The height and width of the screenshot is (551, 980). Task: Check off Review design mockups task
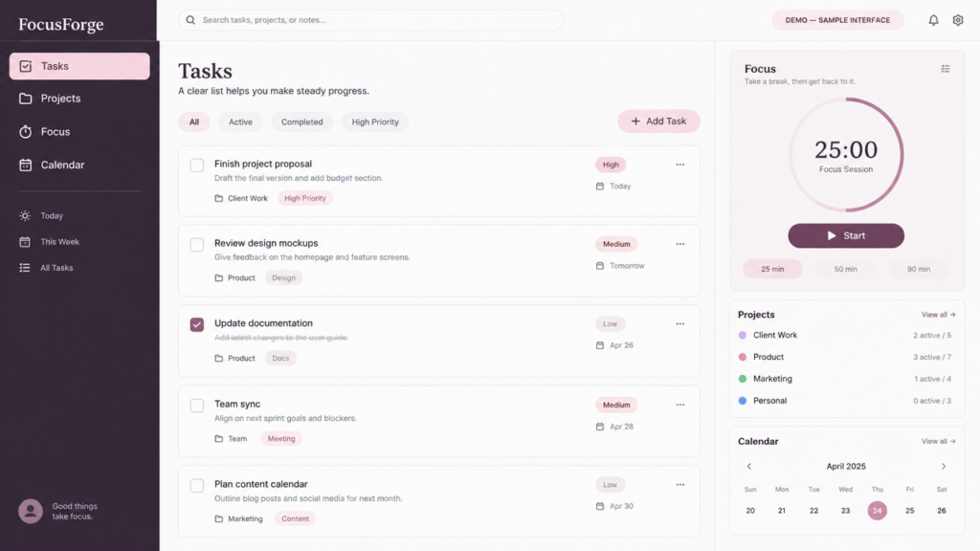point(197,244)
